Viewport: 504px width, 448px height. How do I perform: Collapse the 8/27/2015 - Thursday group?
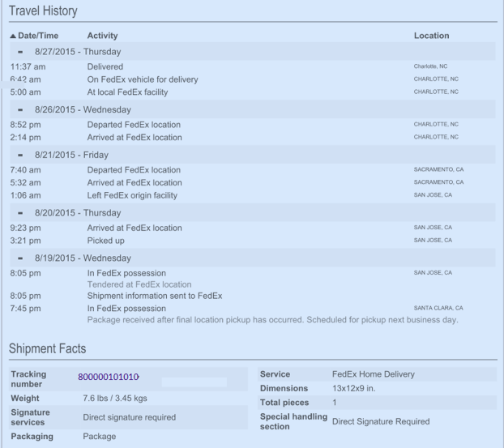coord(20,52)
